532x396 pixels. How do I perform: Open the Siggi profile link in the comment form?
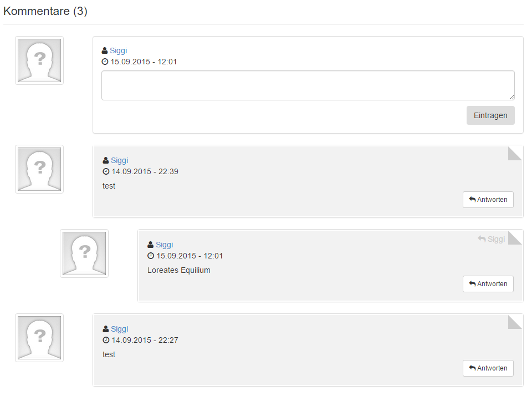click(119, 50)
